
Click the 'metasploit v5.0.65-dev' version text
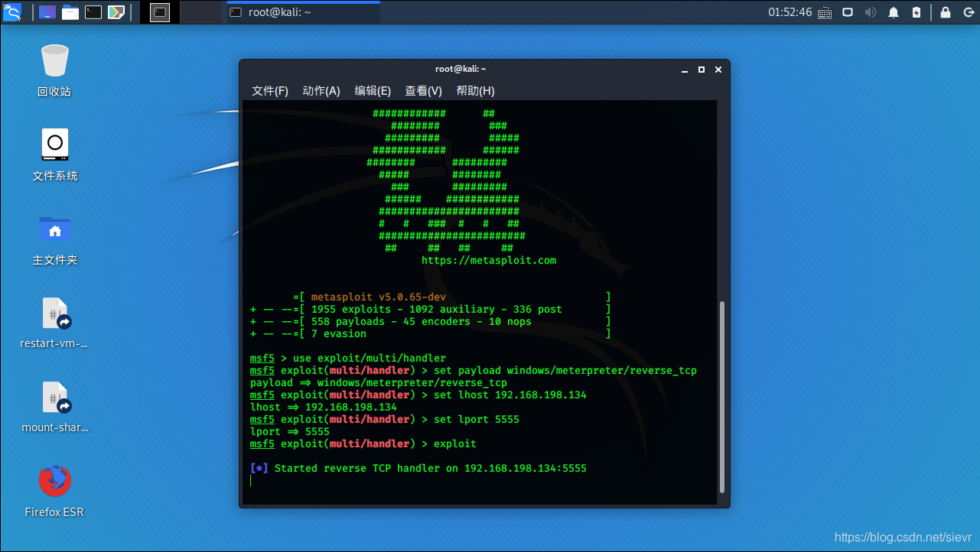point(378,297)
